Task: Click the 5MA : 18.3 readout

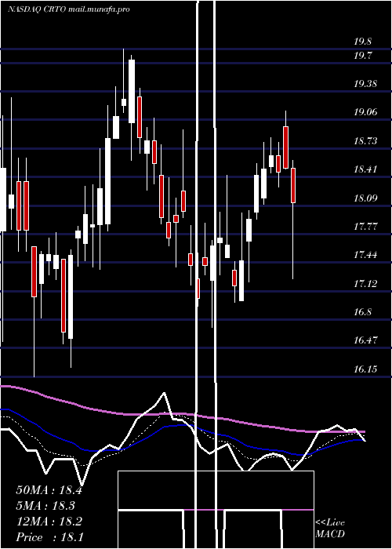Action: [x=46, y=506]
